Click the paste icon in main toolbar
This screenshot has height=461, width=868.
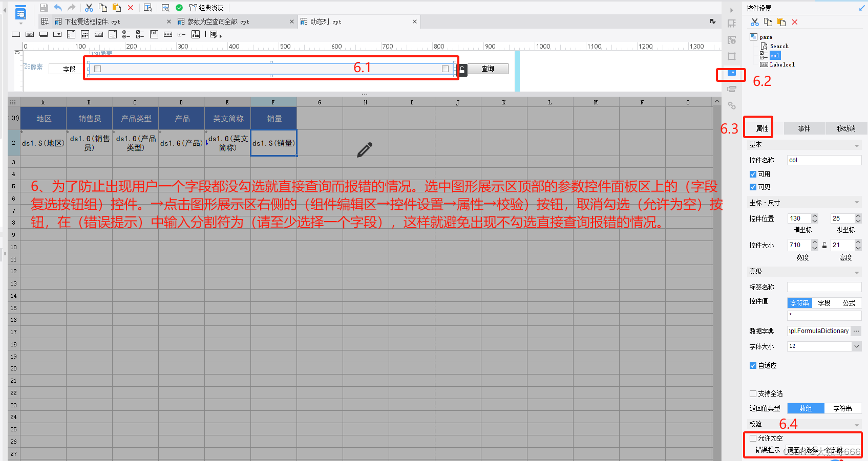(x=117, y=8)
